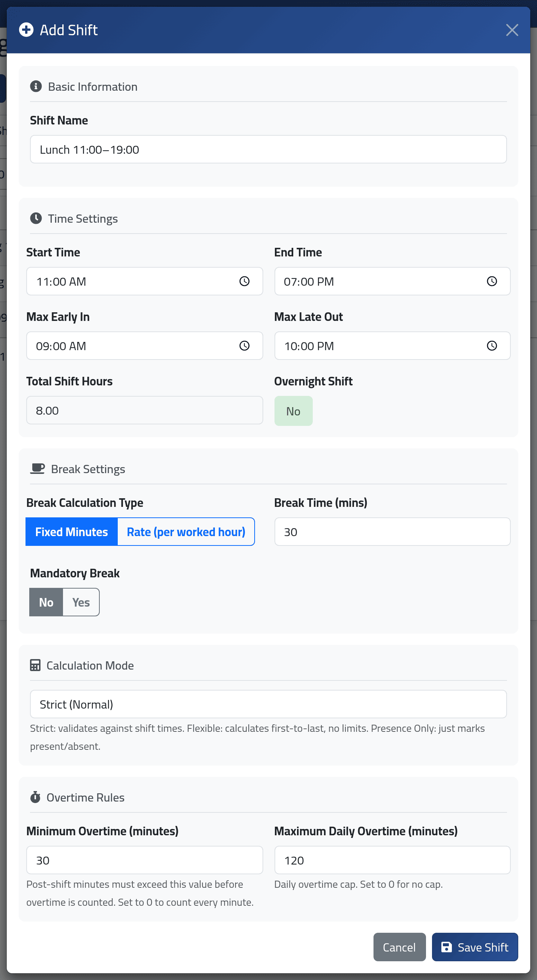537x980 pixels.
Task: Click the Calculation Mode heading text
Action: coord(90,665)
